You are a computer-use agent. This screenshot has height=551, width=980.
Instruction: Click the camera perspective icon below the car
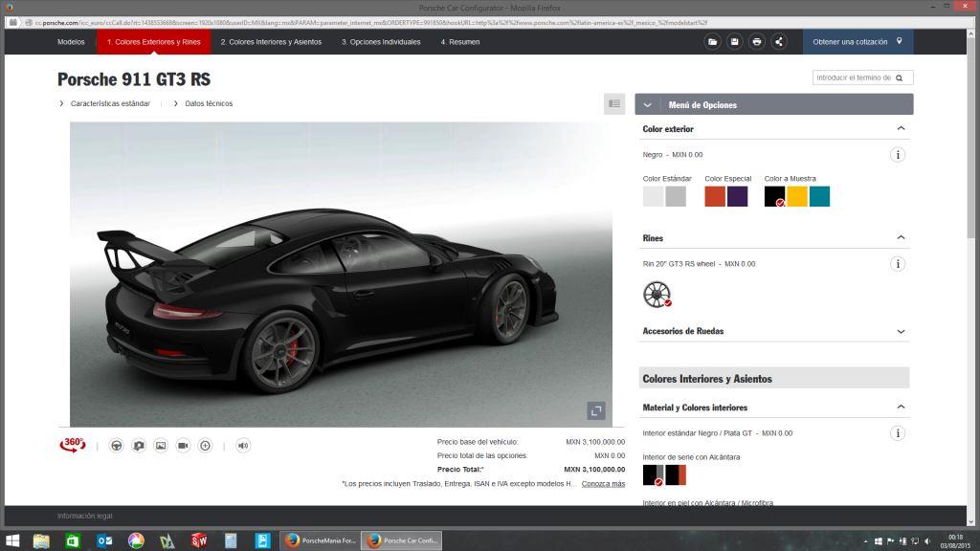139,446
